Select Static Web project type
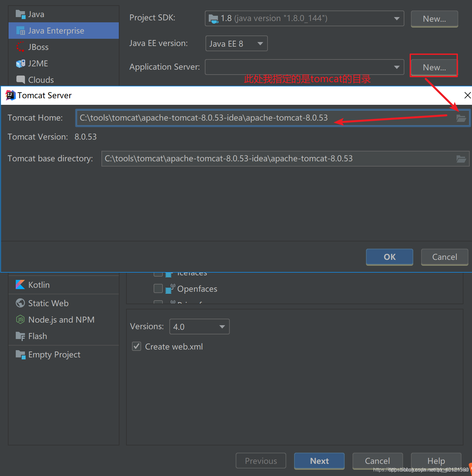Screen dimensions: 472x476 point(64,303)
